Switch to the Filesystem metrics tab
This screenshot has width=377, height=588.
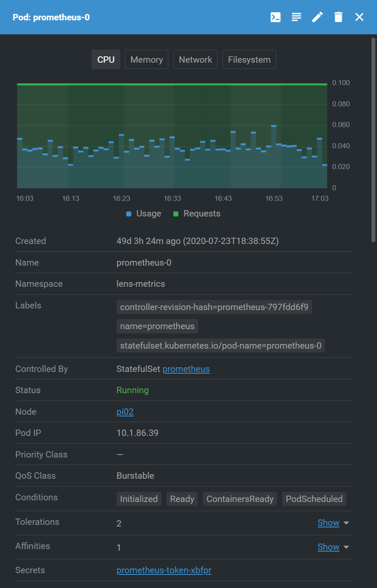249,59
